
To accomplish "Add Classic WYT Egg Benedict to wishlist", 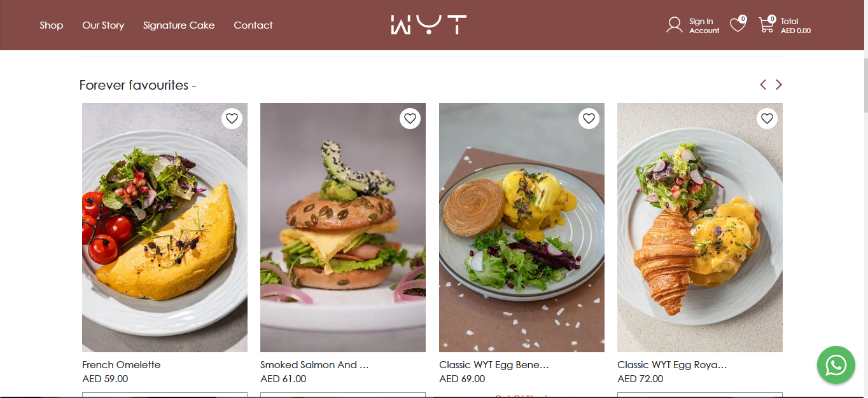I will 589,118.
